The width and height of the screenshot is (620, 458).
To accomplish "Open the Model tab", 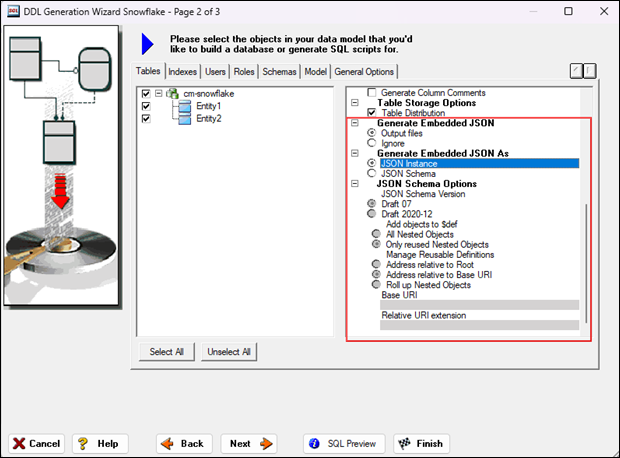I will click(x=316, y=72).
